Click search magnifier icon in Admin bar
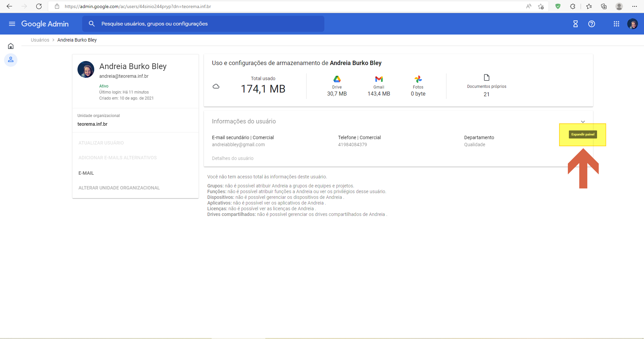Viewport: 644px width, 339px height. (x=92, y=24)
